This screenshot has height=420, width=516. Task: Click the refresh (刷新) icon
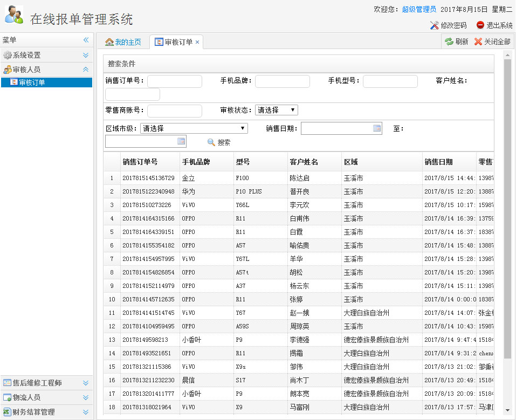(449, 42)
